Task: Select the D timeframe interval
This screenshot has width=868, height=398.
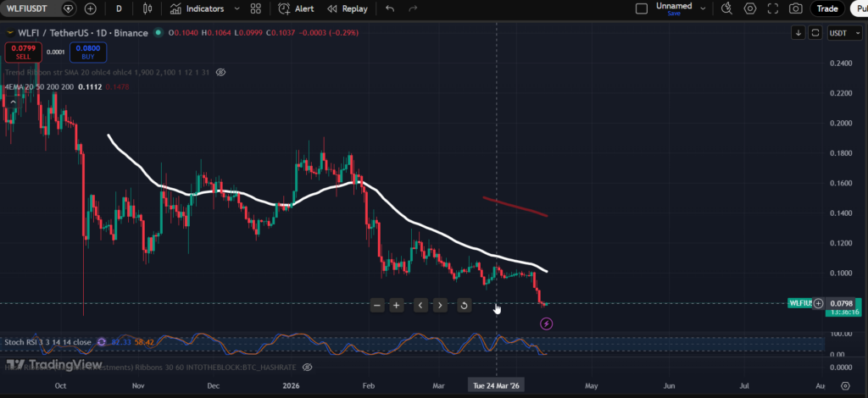Action: pos(119,8)
